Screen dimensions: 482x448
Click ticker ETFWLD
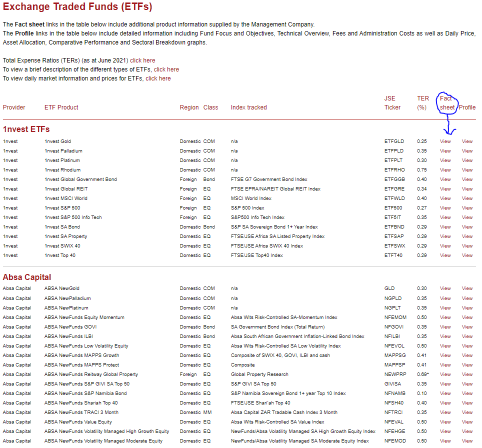point(394,198)
